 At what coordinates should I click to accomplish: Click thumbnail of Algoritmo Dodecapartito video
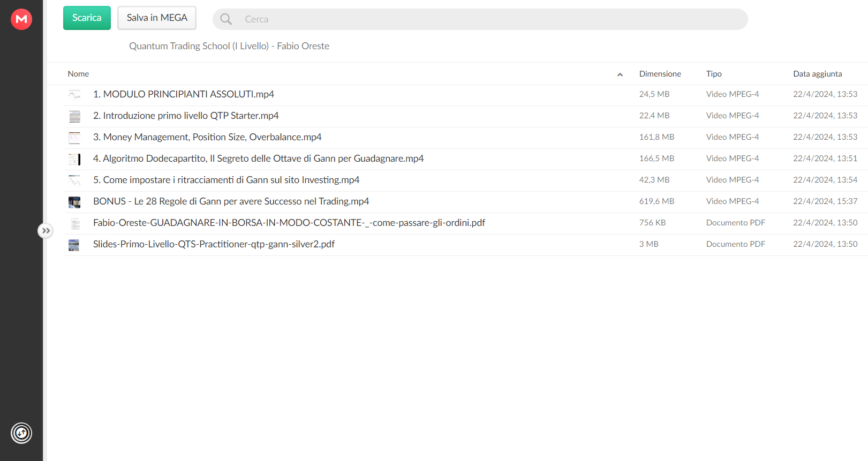[x=74, y=159]
